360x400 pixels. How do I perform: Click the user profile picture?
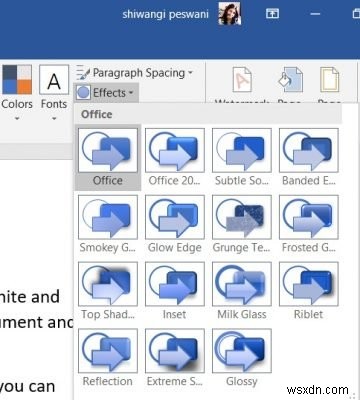click(x=229, y=13)
